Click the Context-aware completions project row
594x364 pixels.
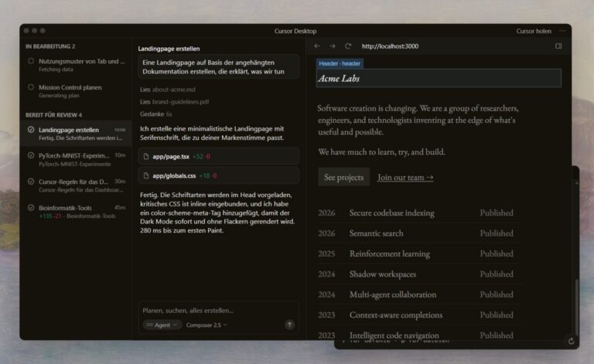[418, 315]
